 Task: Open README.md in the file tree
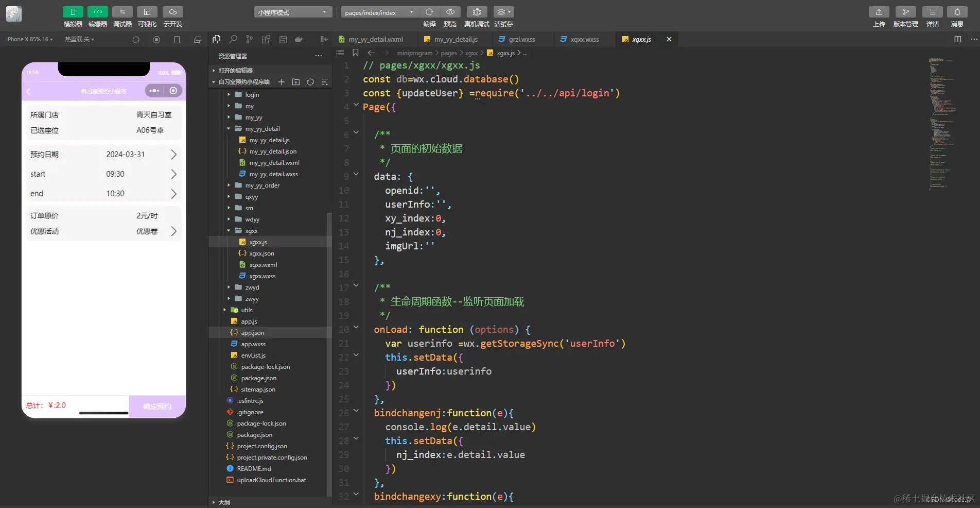pyautogui.click(x=254, y=469)
